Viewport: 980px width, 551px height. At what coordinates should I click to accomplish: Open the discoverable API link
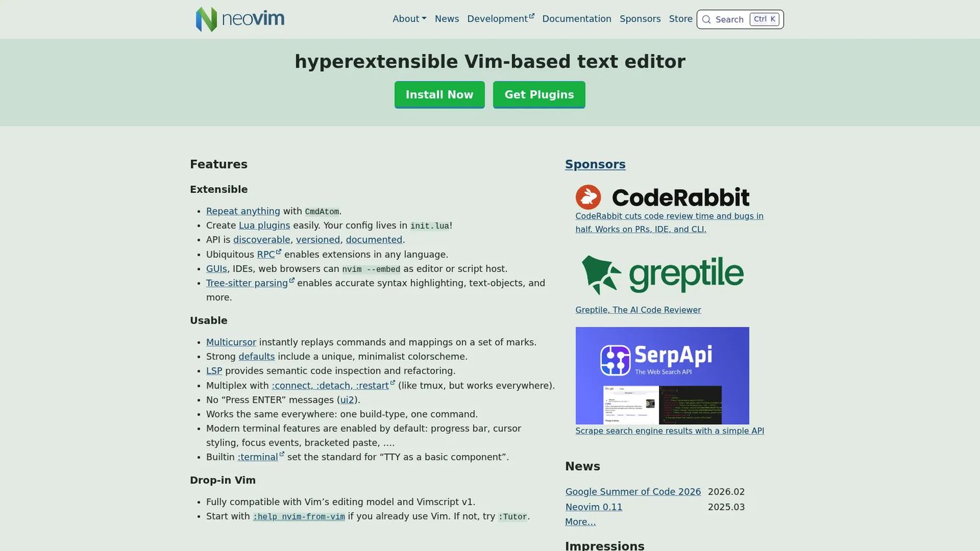pyautogui.click(x=262, y=240)
